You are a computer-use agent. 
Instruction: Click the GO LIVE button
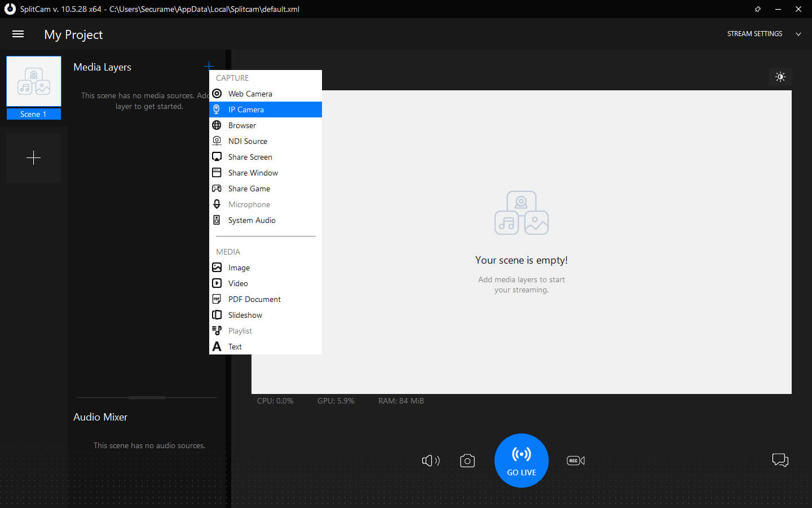[522, 461]
